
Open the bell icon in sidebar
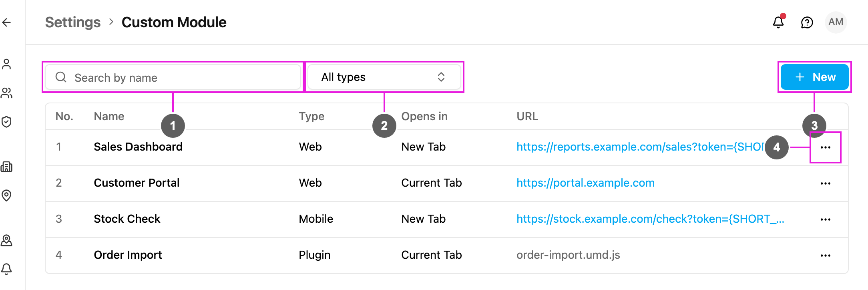7,268
